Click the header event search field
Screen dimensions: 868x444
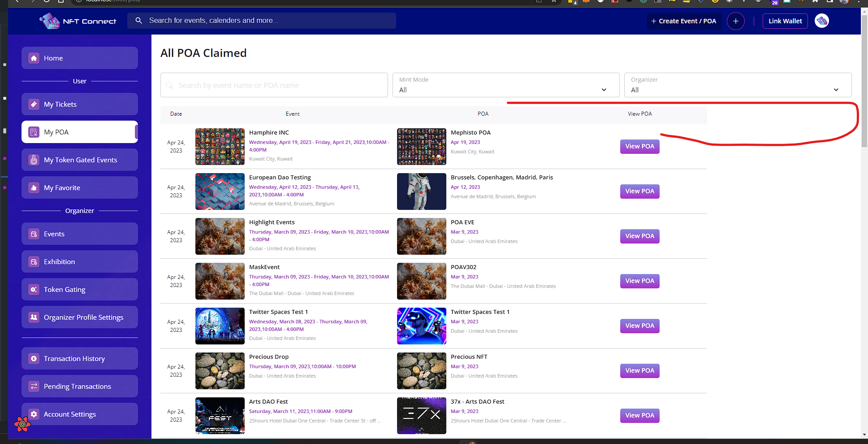(x=262, y=21)
